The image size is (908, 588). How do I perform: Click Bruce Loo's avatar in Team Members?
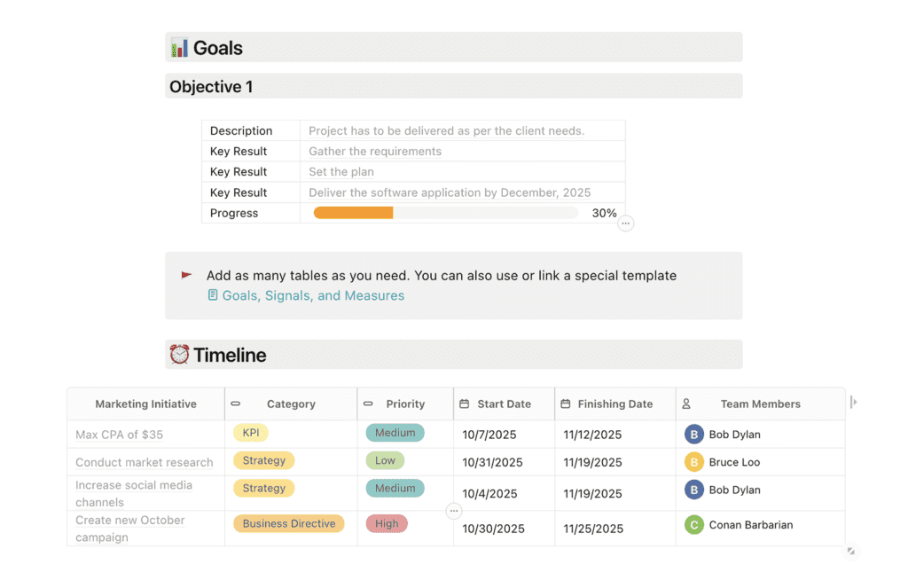click(694, 462)
